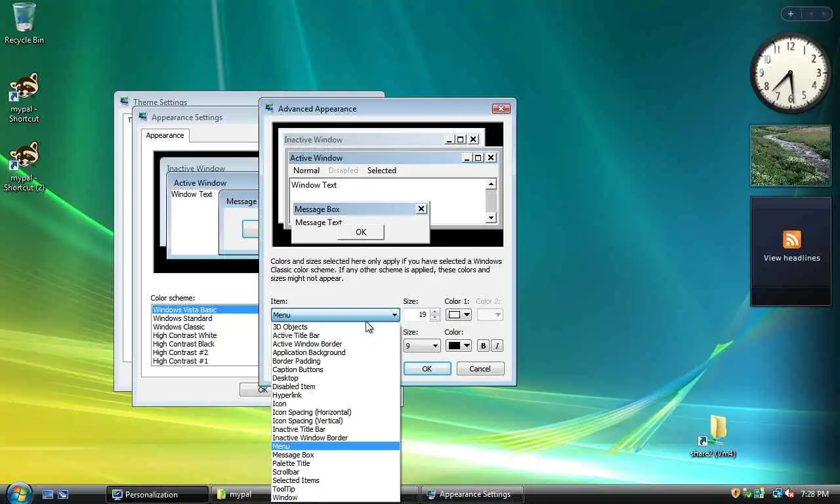This screenshot has height=504, width=840.
Task: Select Windows Classic color scheme
Action: click(205, 327)
